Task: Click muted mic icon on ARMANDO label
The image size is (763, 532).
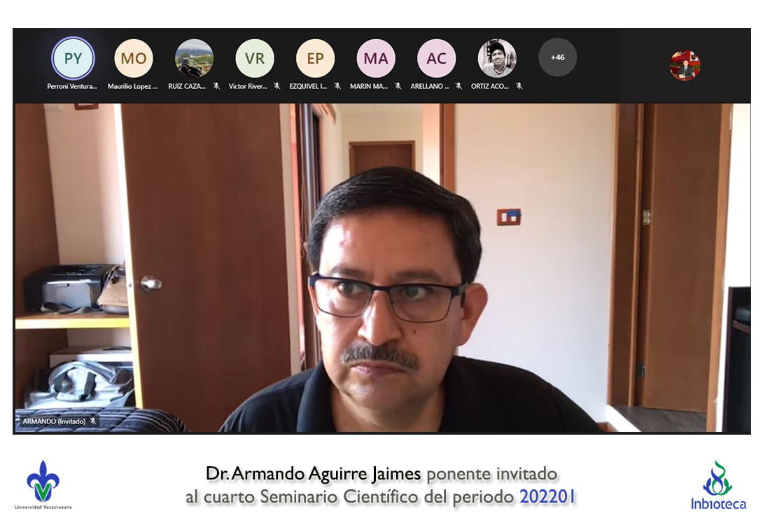Action: pos(93,421)
